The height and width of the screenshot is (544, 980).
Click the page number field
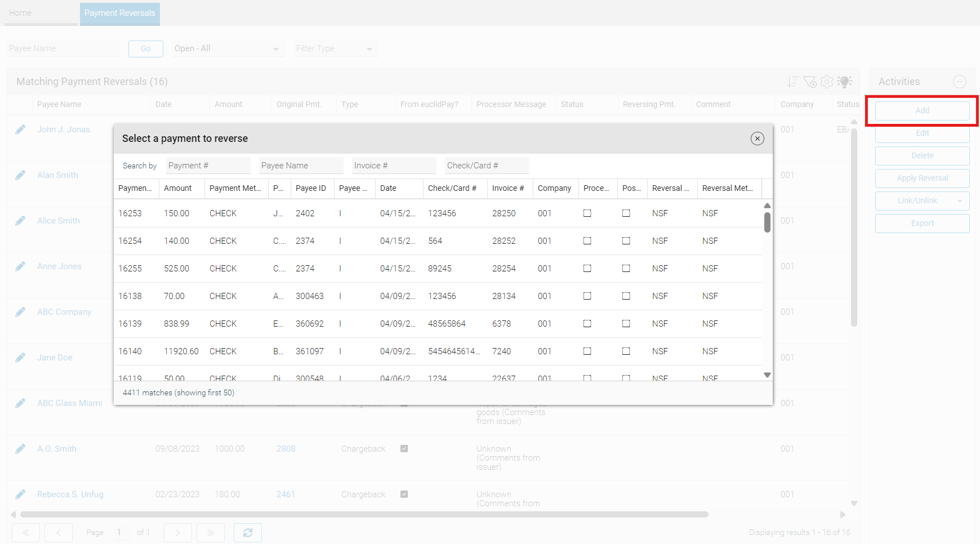(122, 532)
